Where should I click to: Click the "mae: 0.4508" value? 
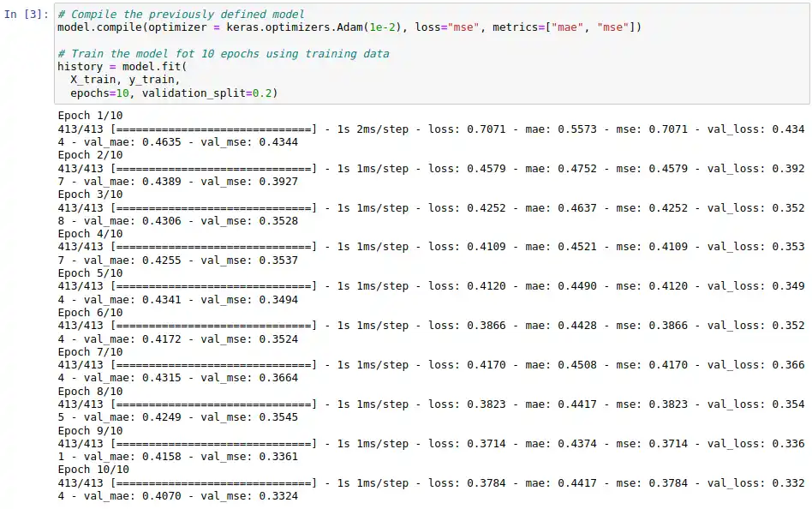click(x=561, y=364)
